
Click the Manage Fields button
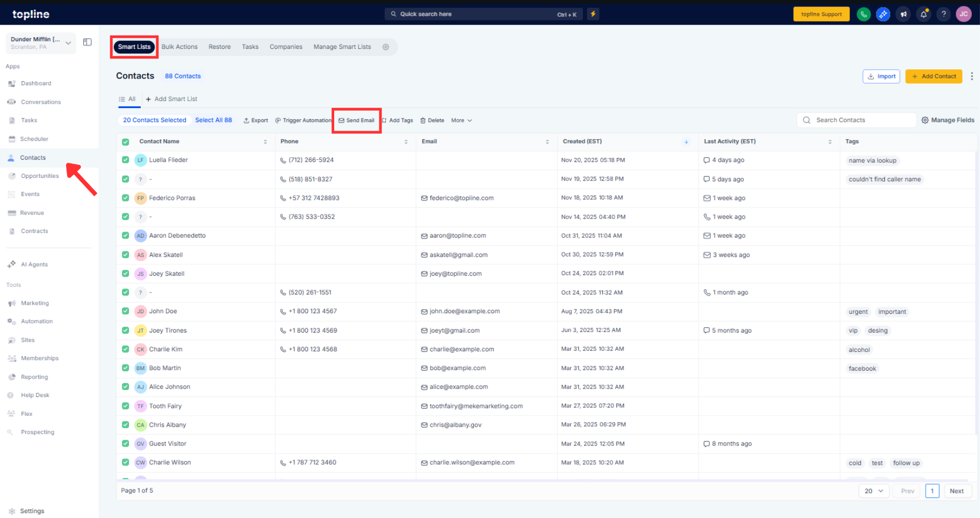point(948,120)
